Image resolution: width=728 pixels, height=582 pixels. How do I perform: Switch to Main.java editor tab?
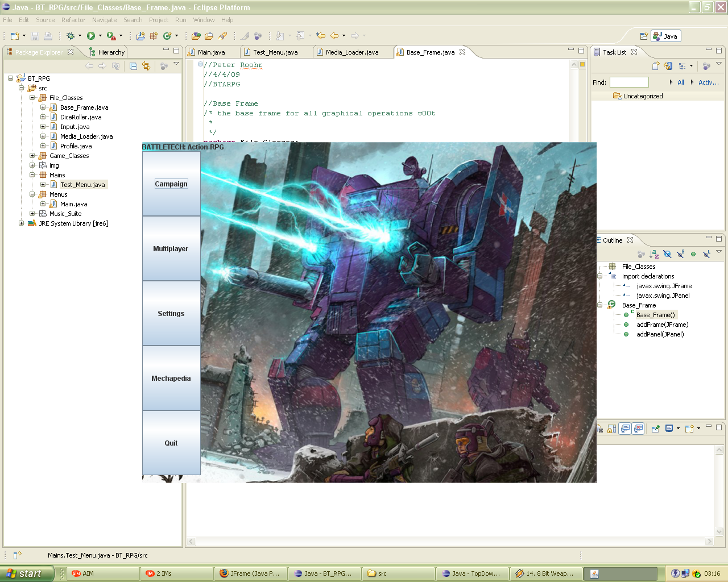211,52
